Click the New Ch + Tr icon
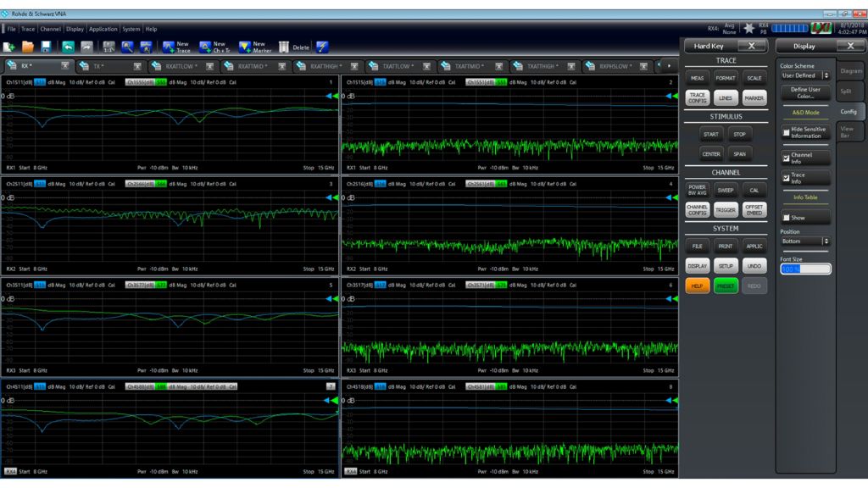868x488 pixels. (x=205, y=47)
